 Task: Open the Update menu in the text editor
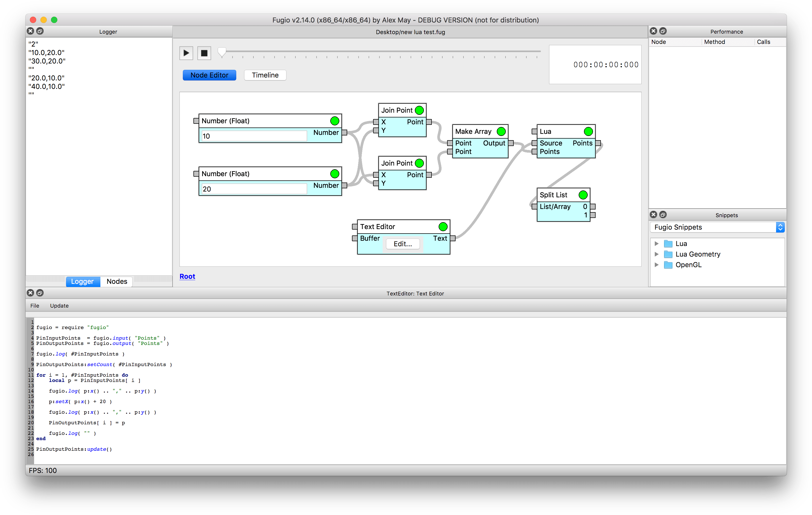[x=59, y=306]
